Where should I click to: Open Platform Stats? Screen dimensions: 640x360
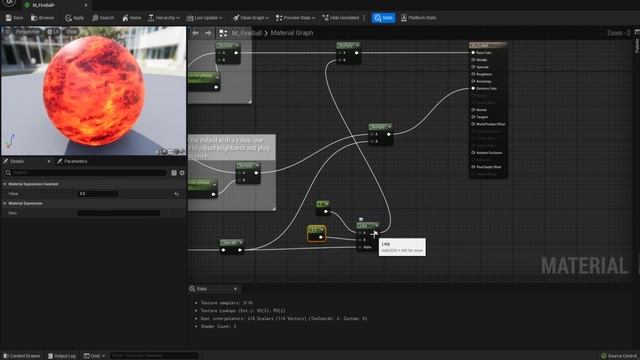click(x=418, y=18)
